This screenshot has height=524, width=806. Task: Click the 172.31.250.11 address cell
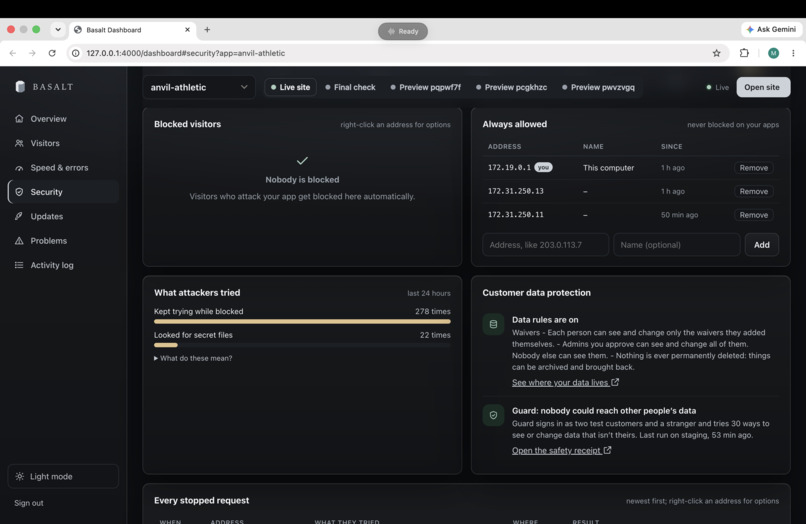[x=516, y=215]
